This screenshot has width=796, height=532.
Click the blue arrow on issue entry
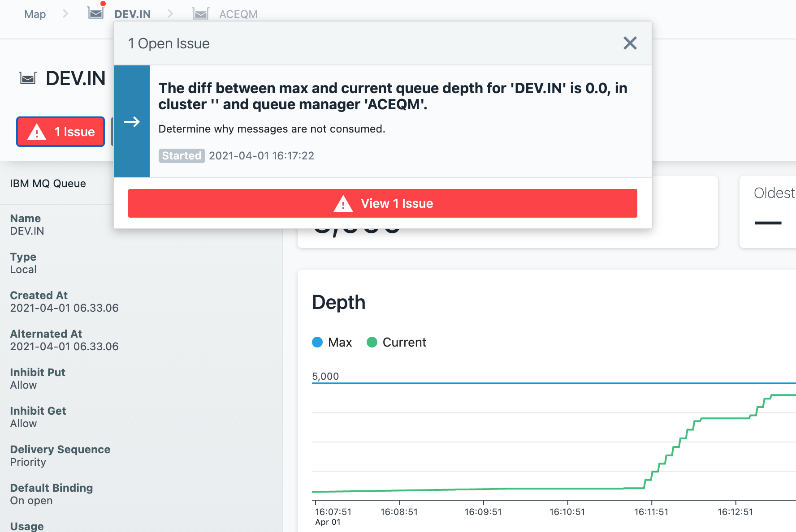(132, 121)
